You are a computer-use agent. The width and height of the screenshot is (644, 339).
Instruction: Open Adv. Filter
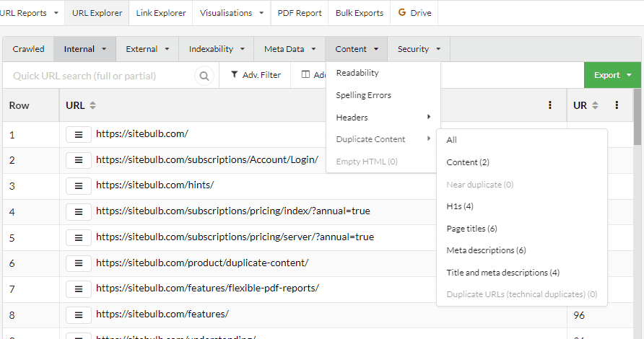tap(256, 75)
